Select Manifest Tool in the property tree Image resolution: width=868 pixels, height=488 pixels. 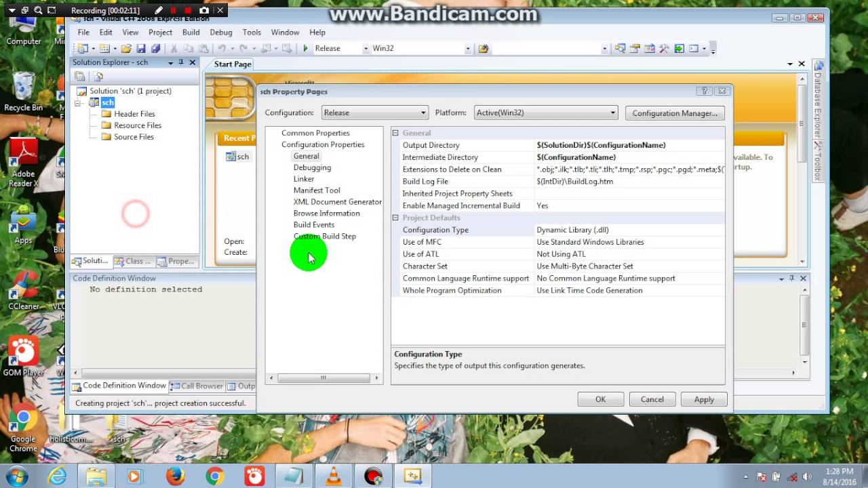point(317,190)
